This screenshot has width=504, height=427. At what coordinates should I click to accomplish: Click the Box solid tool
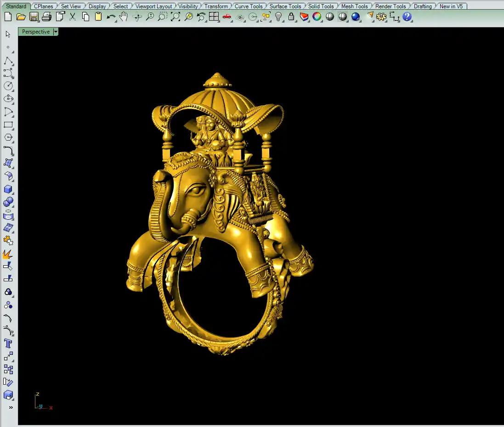8,189
